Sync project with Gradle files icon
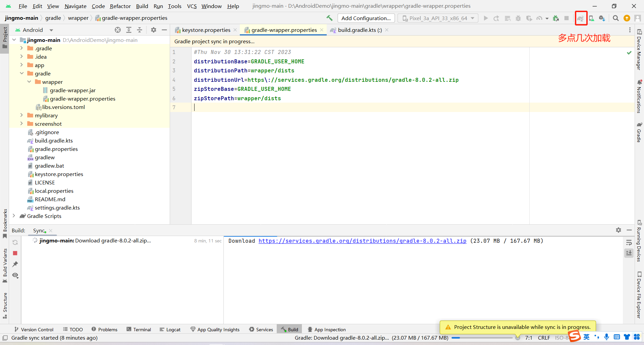 click(581, 18)
